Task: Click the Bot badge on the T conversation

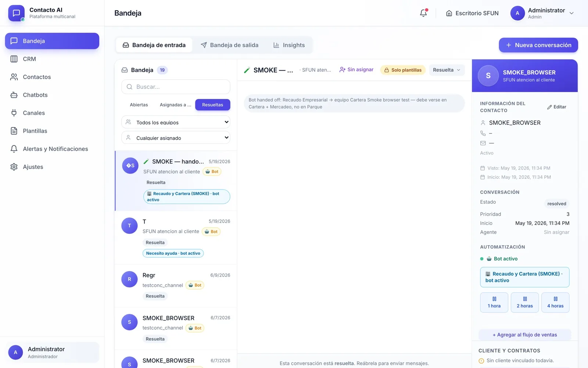Action: pos(211,231)
